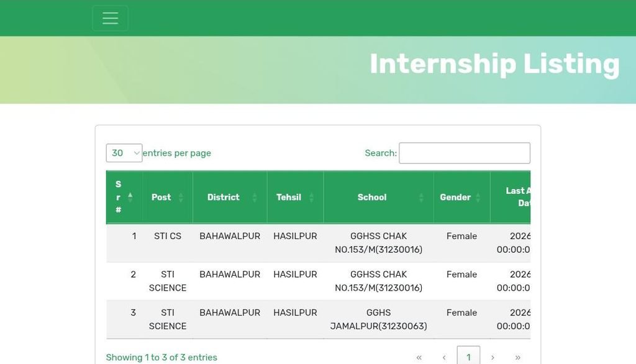Click the 'Search:' label

point(381,153)
